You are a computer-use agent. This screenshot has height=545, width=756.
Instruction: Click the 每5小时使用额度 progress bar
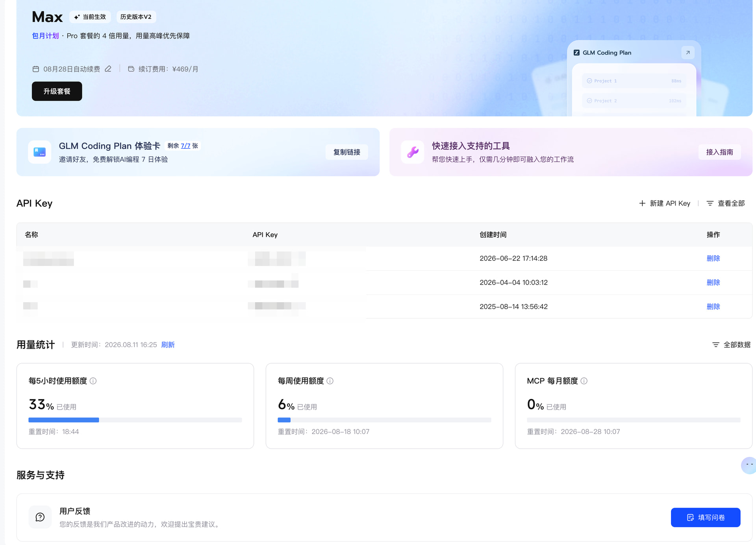[x=135, y=420]
